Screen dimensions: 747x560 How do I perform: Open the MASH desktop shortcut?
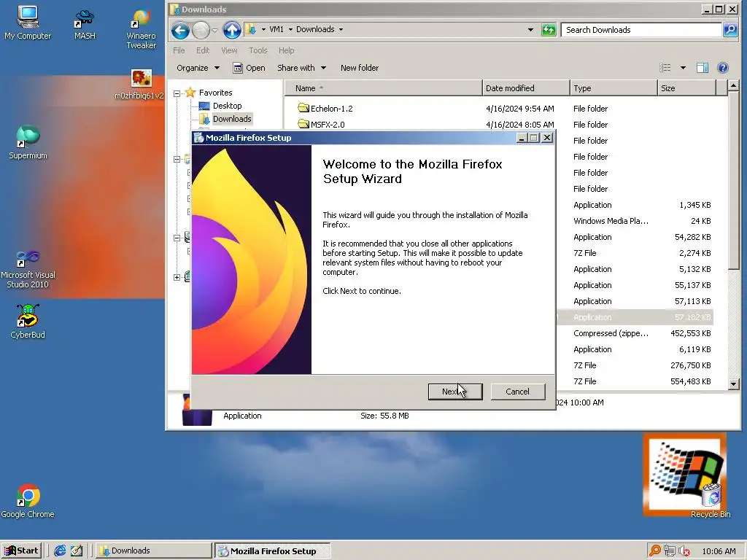tap(85, 24)
